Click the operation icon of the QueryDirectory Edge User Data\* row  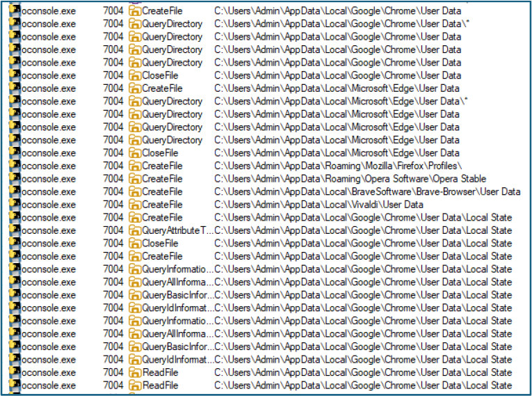135,101
